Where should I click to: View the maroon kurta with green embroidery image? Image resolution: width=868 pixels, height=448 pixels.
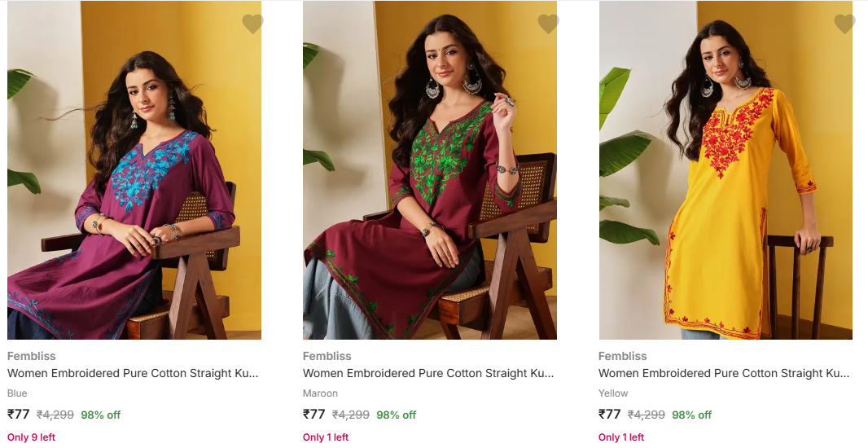pos(430,179)
